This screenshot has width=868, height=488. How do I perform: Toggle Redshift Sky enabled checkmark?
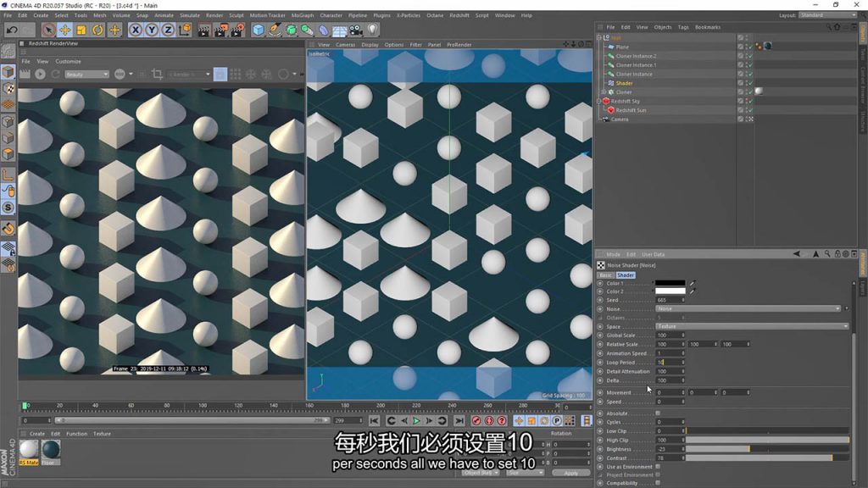[x=750, y=102]
